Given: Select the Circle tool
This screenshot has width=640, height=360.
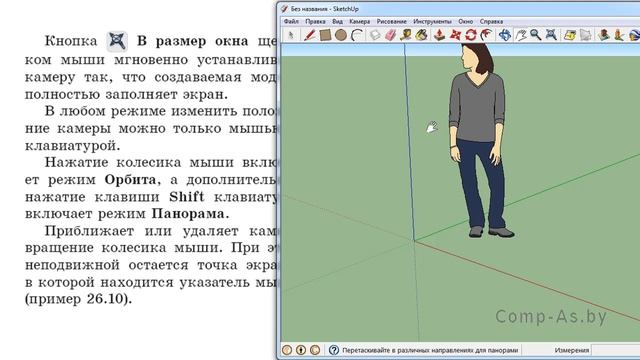Looking at the screenshot, I should [x=341, y=36].
